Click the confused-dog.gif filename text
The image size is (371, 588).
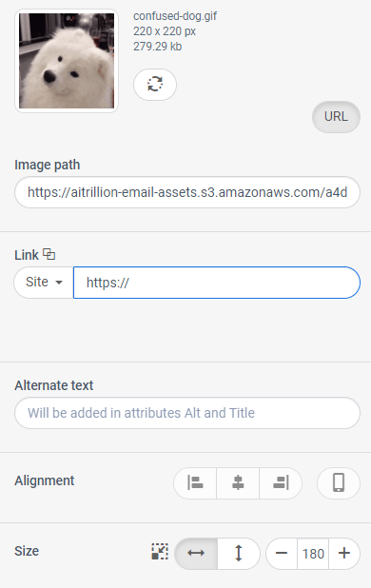pos(175,16)
